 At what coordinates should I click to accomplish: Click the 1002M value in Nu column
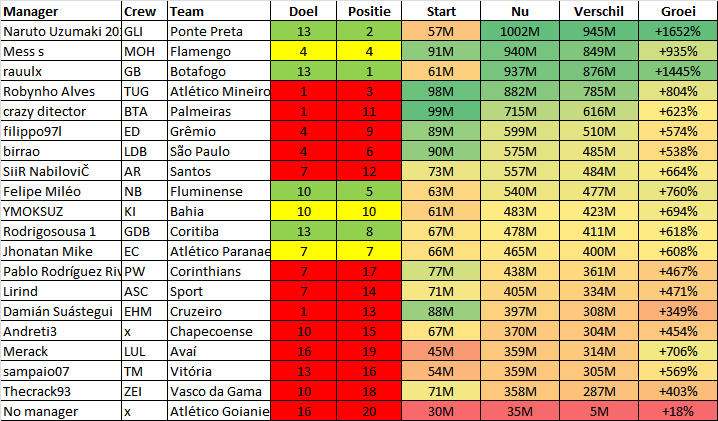coord(520,31)
